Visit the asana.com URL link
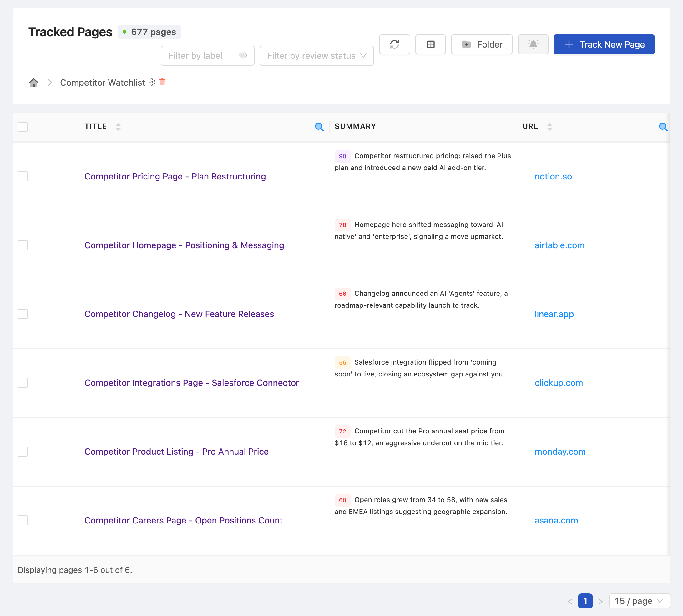This screenshot has width=683, height=616. pyautogui.click(x=556, y=520)
